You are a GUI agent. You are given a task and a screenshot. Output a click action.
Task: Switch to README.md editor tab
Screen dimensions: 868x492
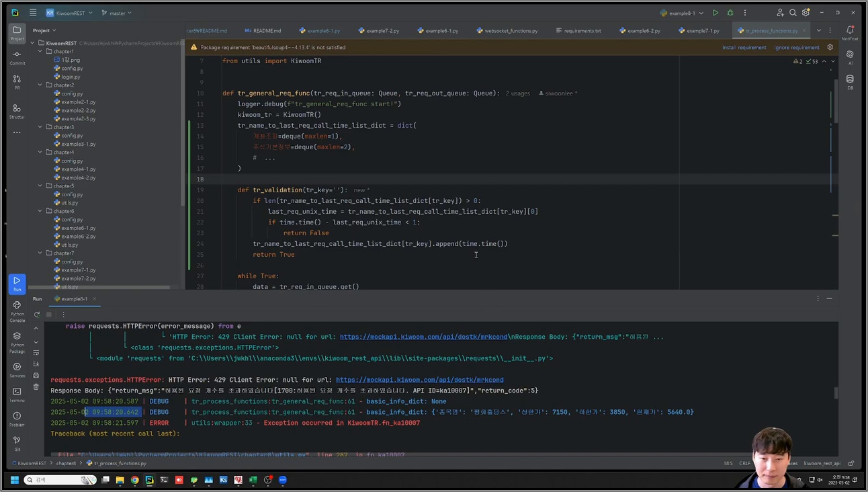pyautogui.click(x=263, y=30)
